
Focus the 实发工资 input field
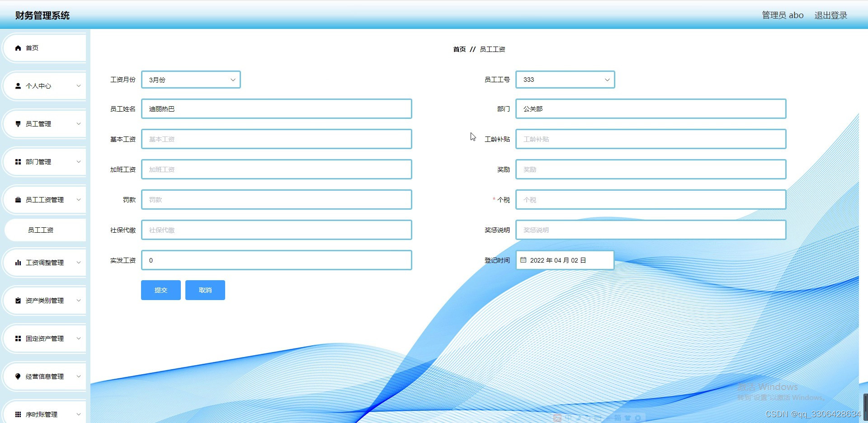(277, 260)
